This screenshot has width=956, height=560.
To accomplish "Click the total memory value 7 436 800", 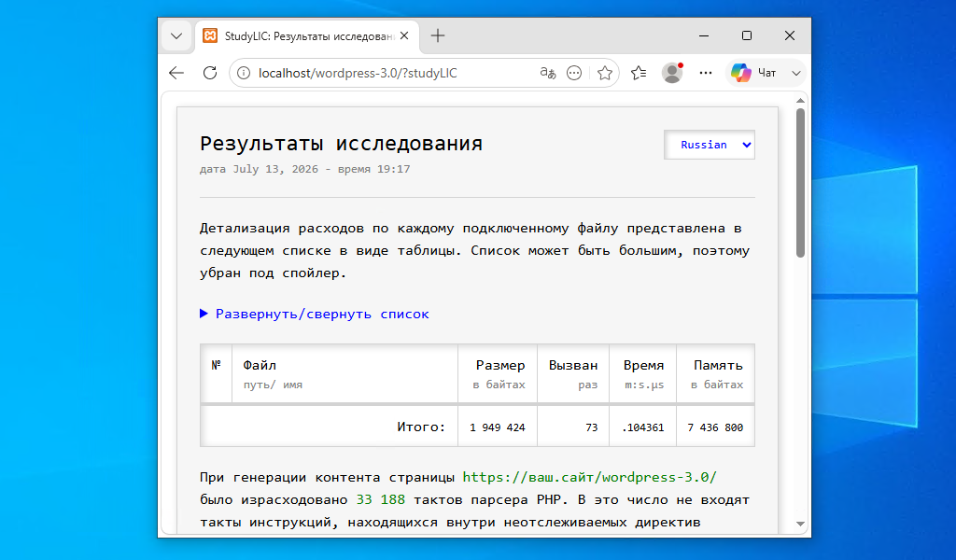I will coord(715,427).
